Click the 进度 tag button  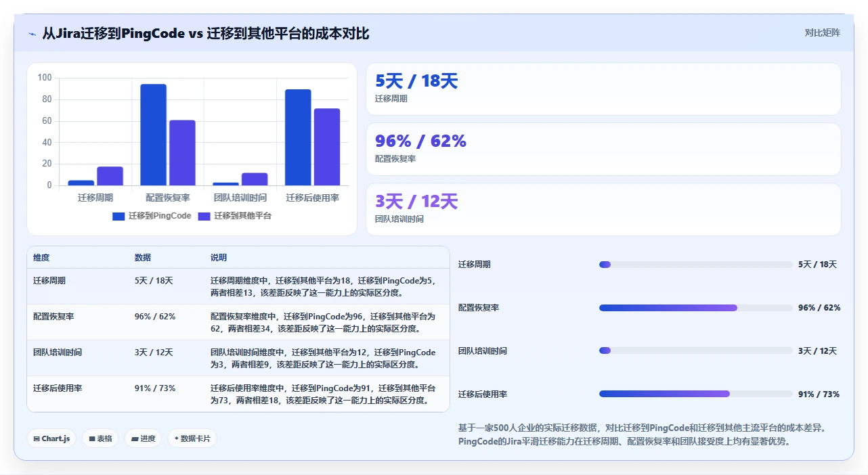[x=143, y=438]
